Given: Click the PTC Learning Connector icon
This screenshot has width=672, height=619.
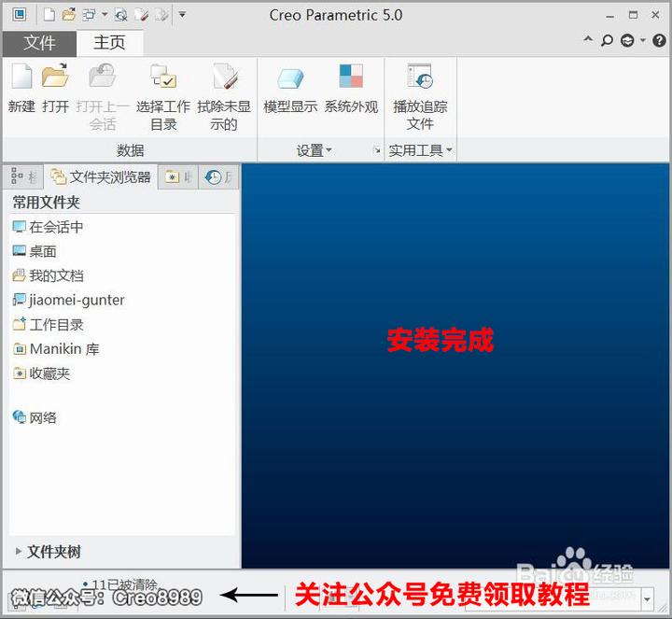Looking at the screenshot, I should coord(627,41).
